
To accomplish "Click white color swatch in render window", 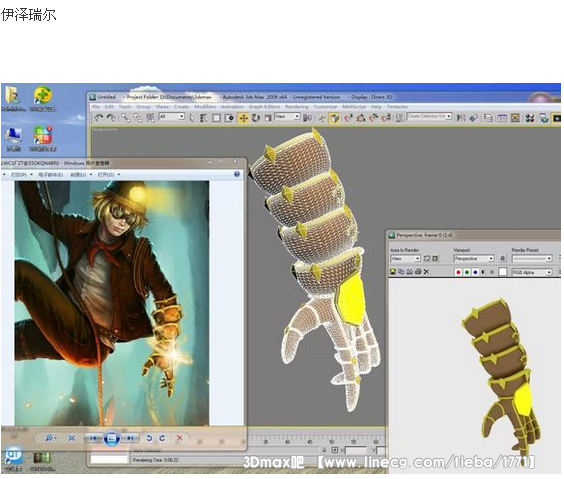I will click(502, 272).
